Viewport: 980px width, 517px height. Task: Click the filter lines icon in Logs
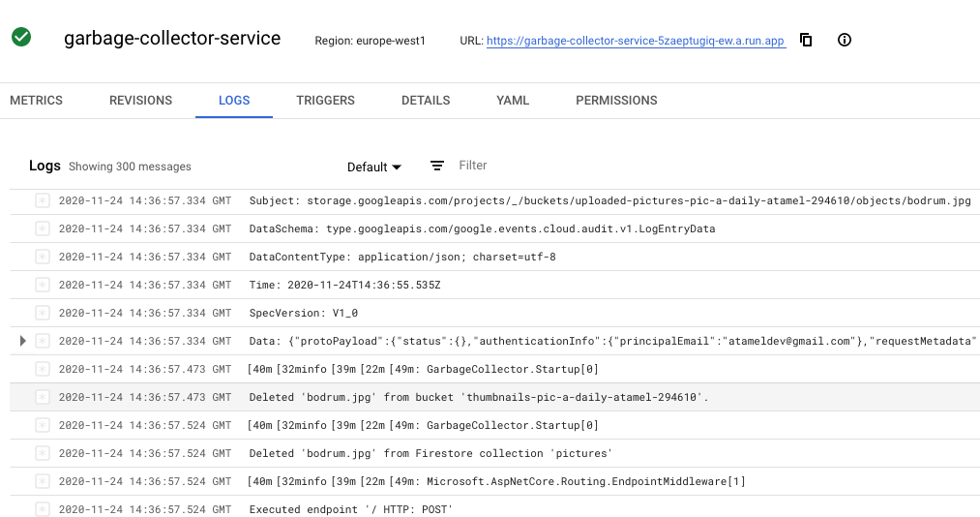tap(437, 167)
